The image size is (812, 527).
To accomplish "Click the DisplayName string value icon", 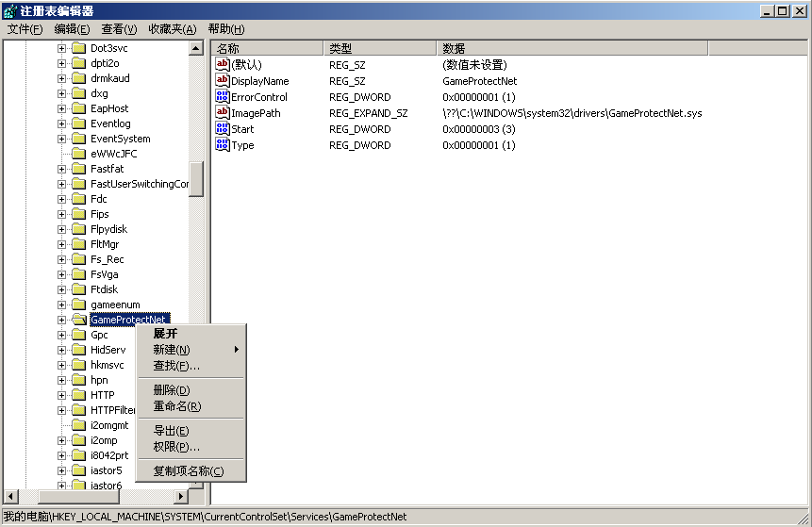I will (223, 81).
